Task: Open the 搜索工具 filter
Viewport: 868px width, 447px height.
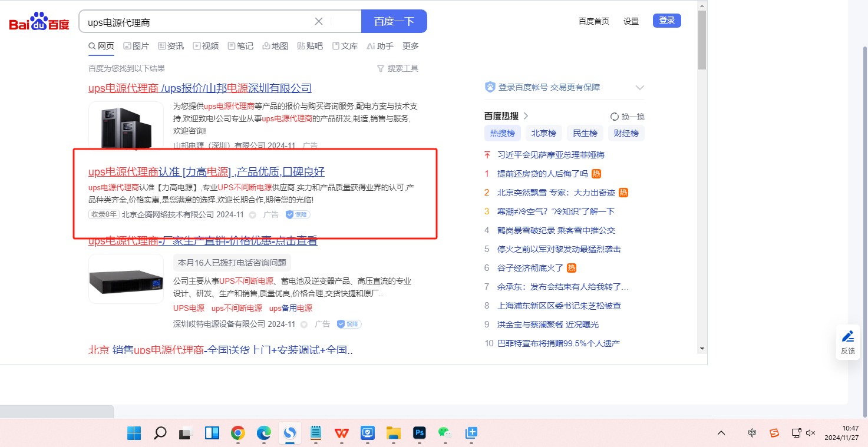Action: pos(398,68)
